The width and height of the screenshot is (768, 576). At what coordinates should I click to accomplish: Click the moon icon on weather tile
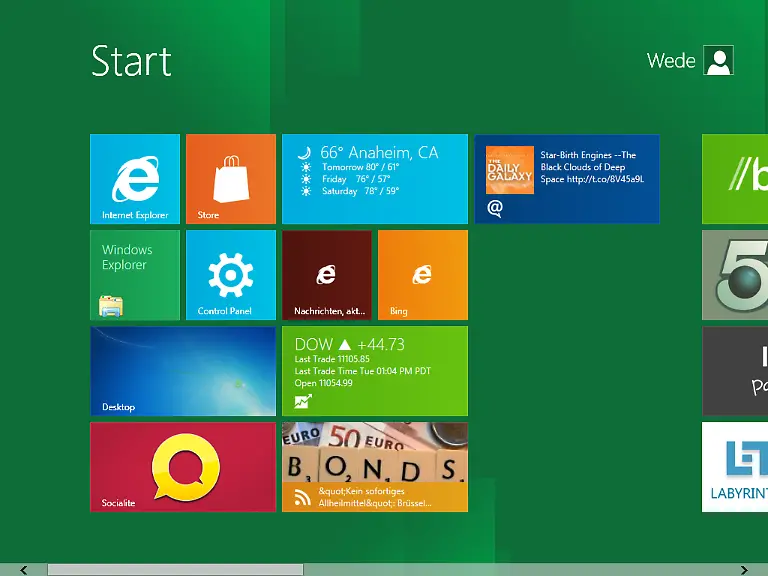point(305,153)
